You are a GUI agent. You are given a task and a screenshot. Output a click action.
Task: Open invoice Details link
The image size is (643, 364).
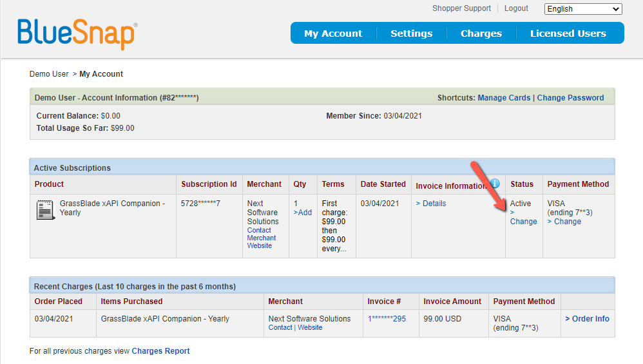[x=431, y=204]
